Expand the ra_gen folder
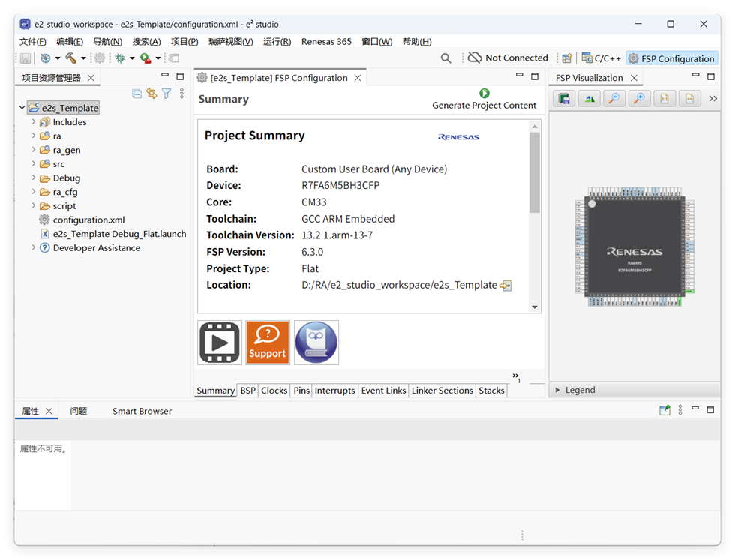This screenshot has width=735, height=560. click(33, 150)
